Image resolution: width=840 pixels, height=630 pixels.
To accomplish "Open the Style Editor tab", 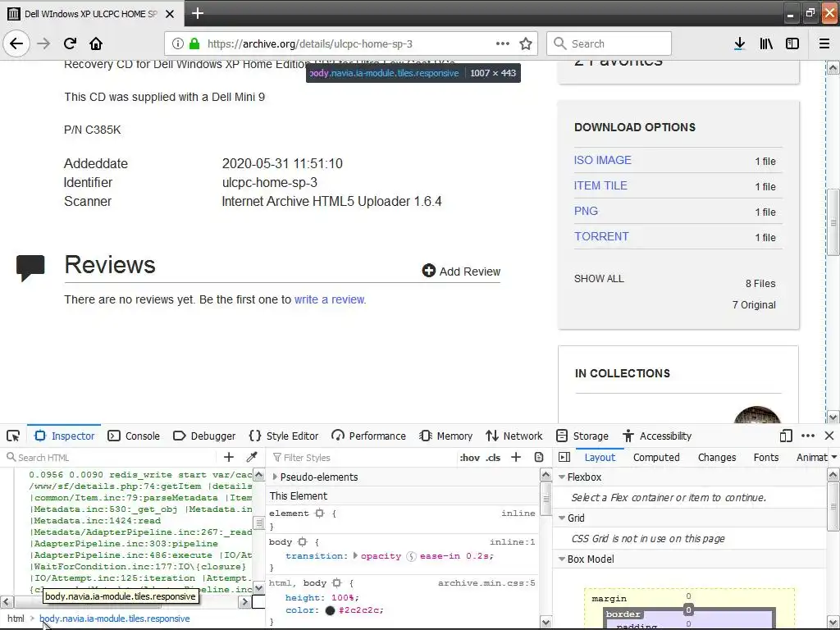I will 284,436.
